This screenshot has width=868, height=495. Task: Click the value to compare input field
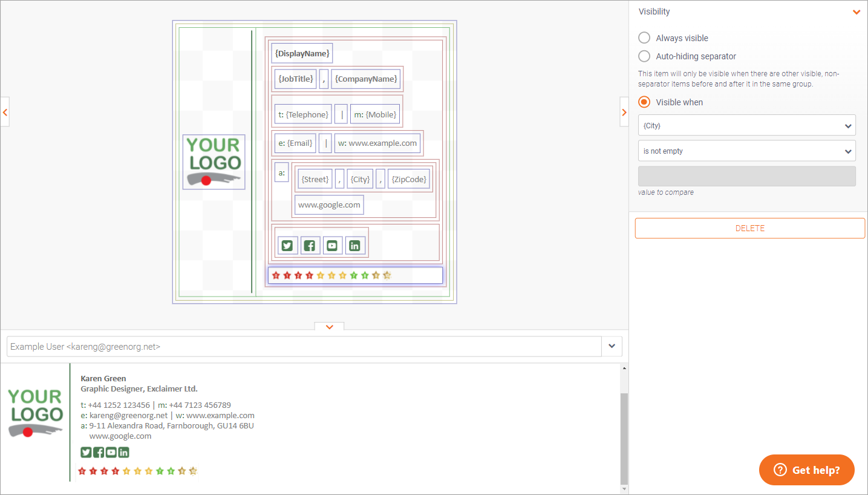(746, 176)
